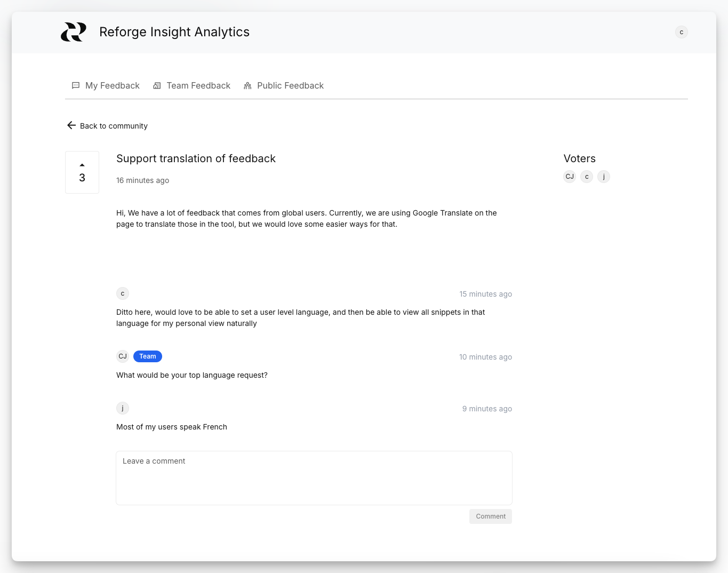Screen dimensions: 728x573
Task: Click the Team badge on CJ's comment
Action: [x=148, y=356]
